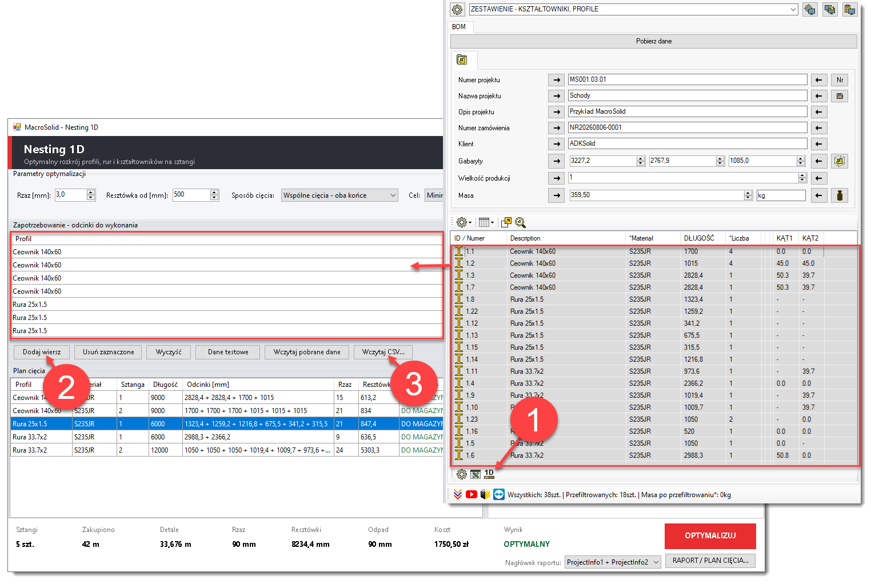
Task: Click the spinner on Gabaryty value 3227,2
Action: tap(641, 161)
